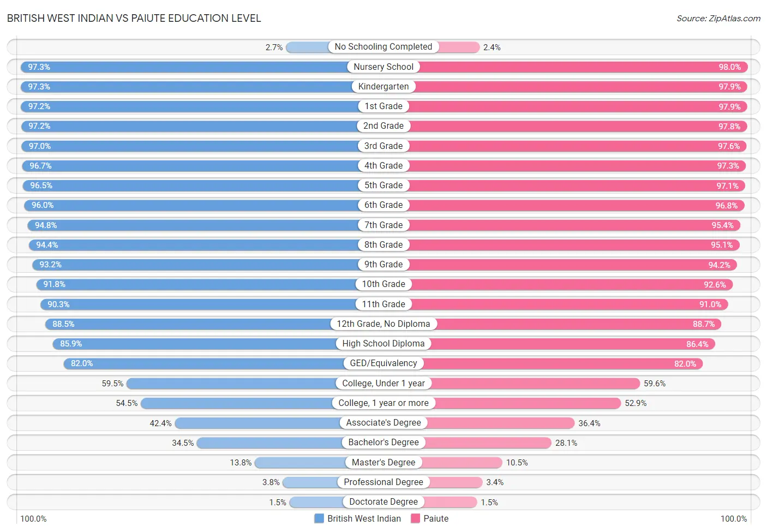The image size is (767, 532).
Task: Click the Professional Degree label
Action: 383,482
